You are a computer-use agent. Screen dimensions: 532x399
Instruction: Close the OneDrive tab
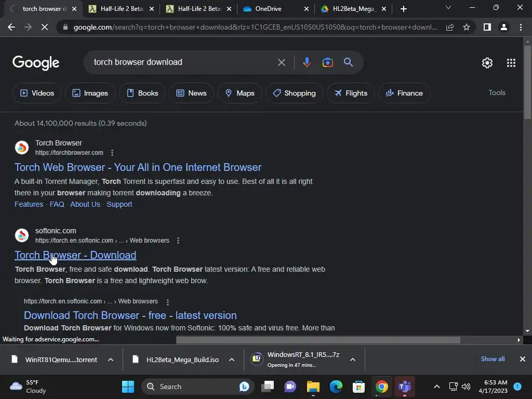coord(307,9)
